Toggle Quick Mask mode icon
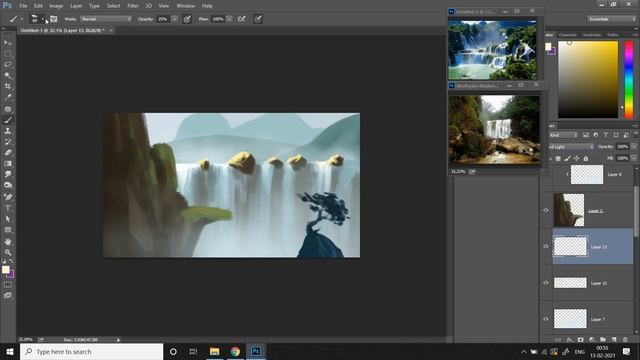 click(8, 284)
